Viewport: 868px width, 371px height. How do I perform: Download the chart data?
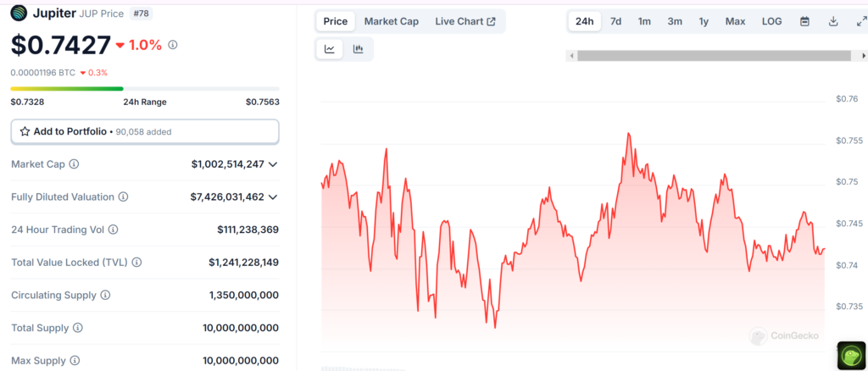(x=833, y=21)
